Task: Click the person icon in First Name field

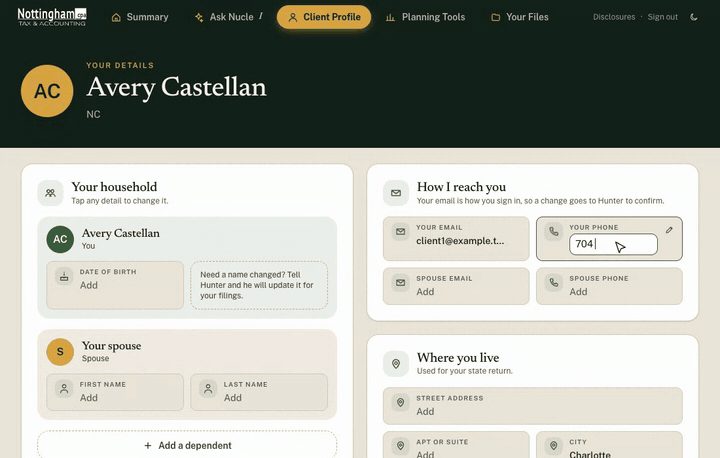Action: (64, 389)
